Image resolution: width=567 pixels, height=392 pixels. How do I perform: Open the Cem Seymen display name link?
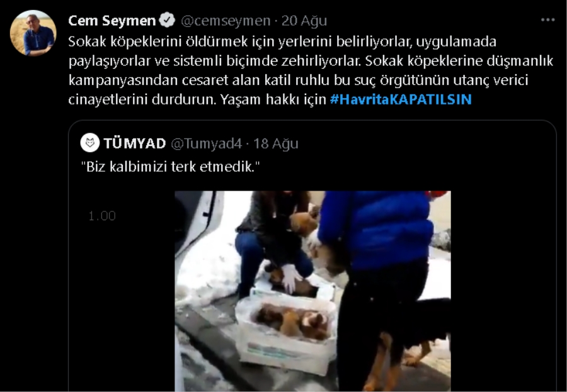pyautogui.click(x=112, y=21)
